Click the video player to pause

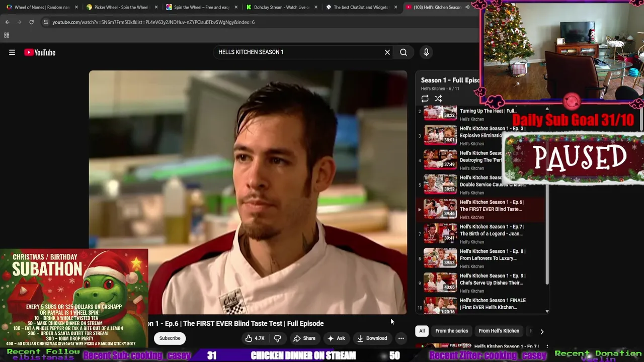click(248, 193)
